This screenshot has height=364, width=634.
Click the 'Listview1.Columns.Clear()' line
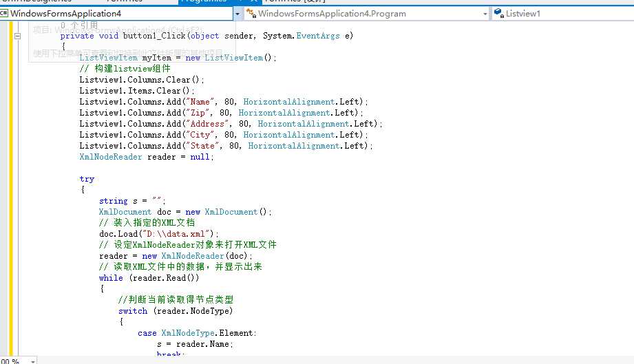[x=142, y=80]
